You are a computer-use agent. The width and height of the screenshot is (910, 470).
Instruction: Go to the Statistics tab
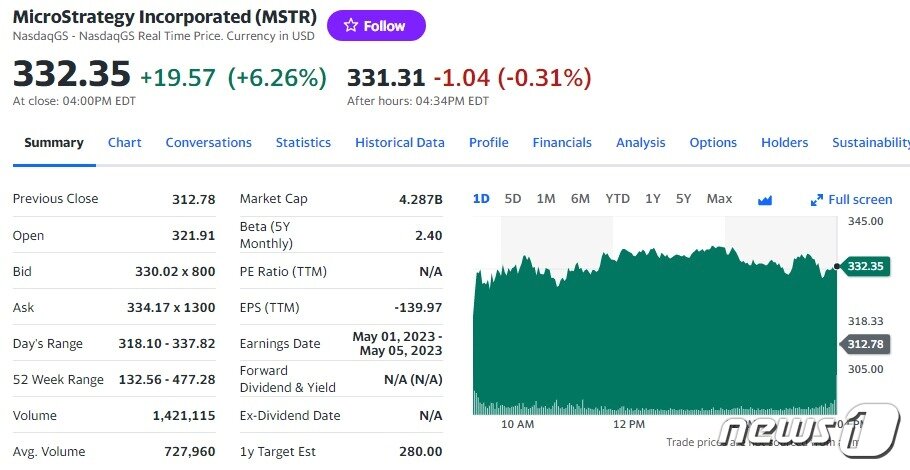(303, 143)
